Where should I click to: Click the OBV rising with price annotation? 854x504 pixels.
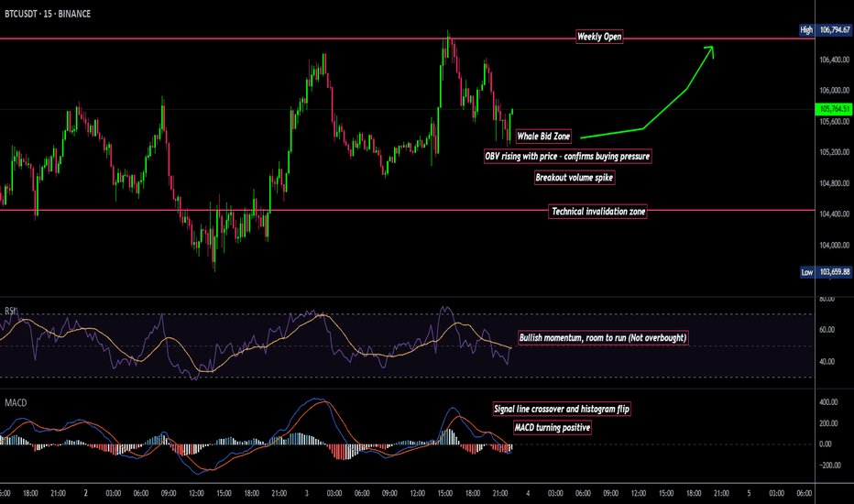click(567, 157)
